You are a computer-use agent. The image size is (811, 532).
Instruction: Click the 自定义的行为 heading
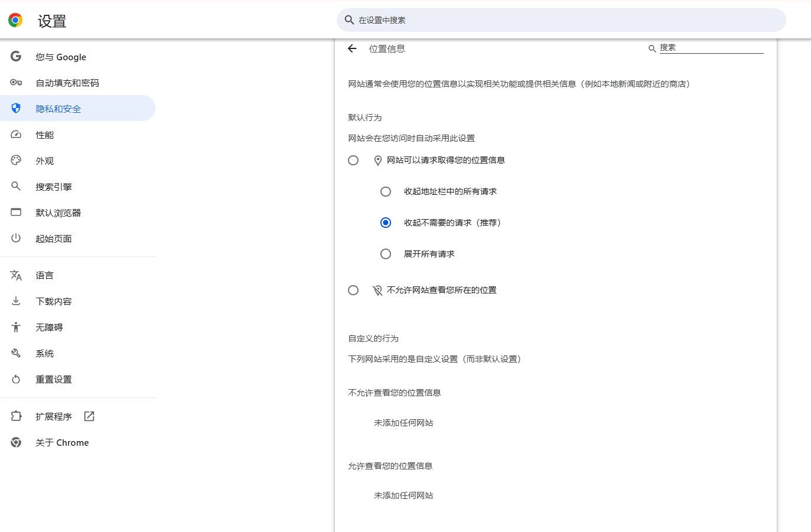tap(373, 338)
